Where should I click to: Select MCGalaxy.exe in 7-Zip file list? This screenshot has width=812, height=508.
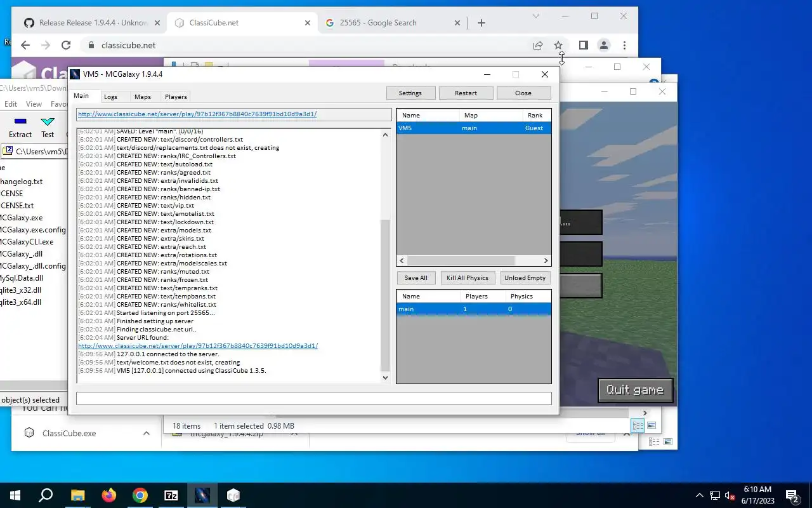point(21,218)
